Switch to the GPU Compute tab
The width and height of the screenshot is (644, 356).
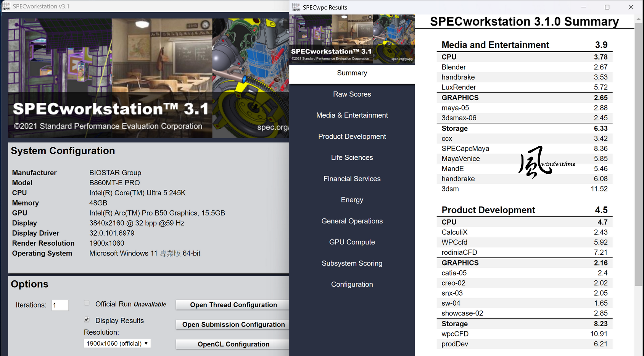pyautogui.click(x=352, y=242)
